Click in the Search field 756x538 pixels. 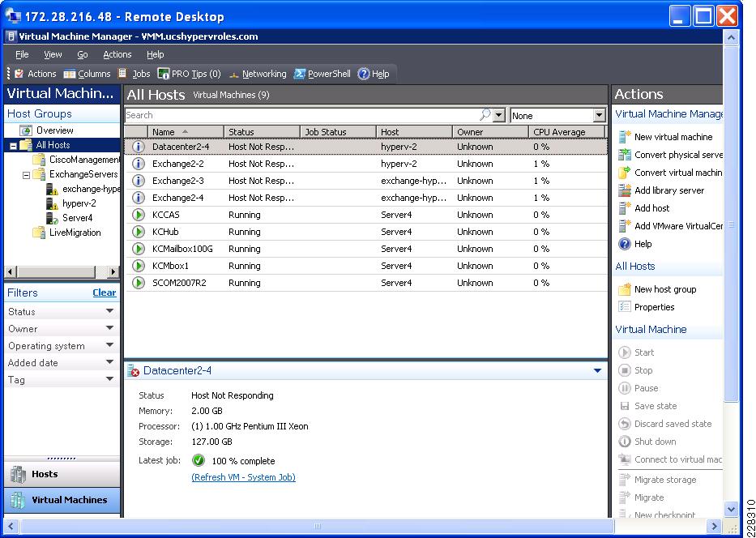[301, 115]
